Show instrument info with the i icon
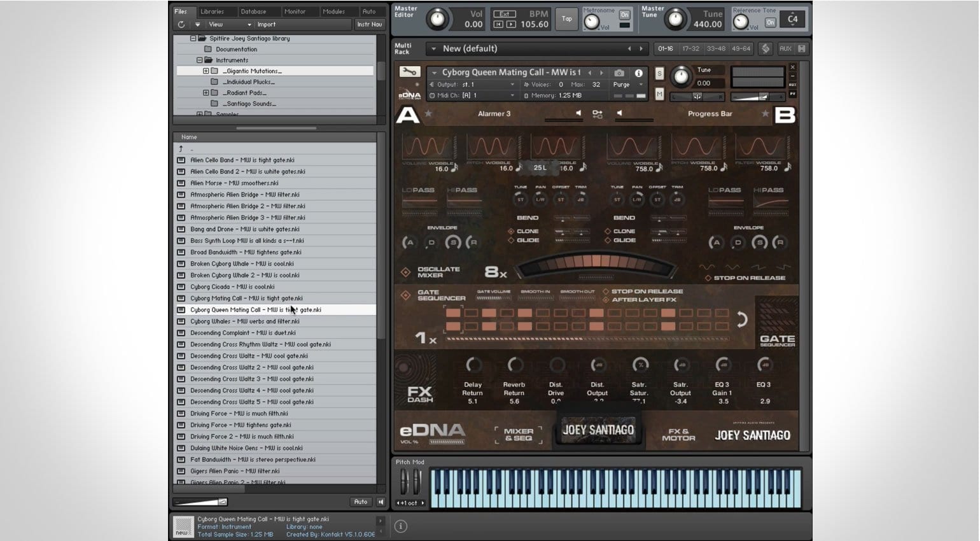This screenshot has height=541, width=980. (638, 73)
